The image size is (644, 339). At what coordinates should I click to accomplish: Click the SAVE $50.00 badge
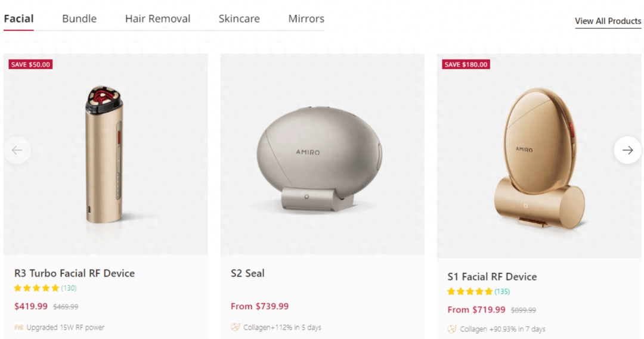[30, 64]
